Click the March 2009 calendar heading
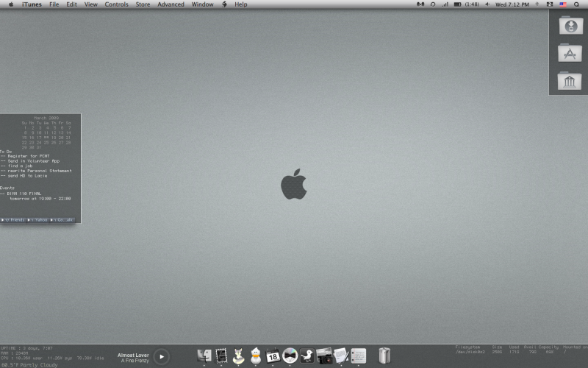 [46, 118]
